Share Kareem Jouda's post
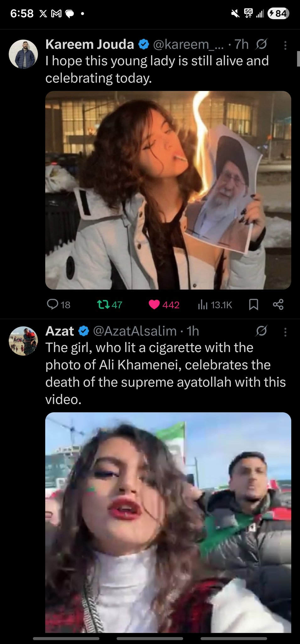300x644 pixels. tap(278, 304)
